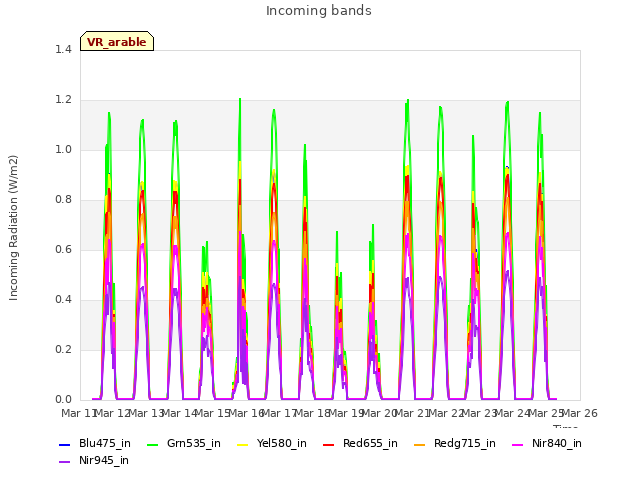Click the red Red655_in legend color marker
The width and height of the screenshot is (640, 480).
328,444
